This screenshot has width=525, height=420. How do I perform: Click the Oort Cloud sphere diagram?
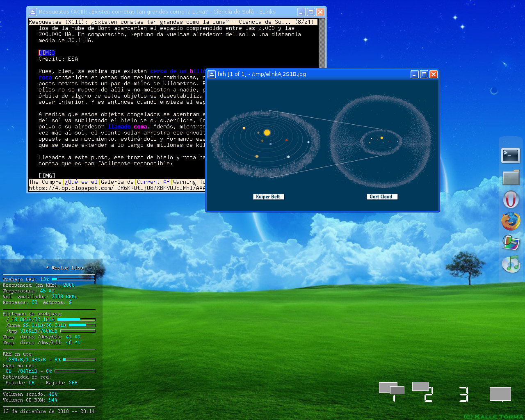(381, 142)
